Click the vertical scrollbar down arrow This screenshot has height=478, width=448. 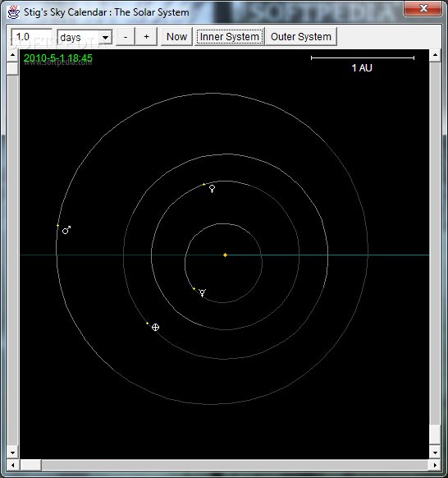tap(435, 453)
